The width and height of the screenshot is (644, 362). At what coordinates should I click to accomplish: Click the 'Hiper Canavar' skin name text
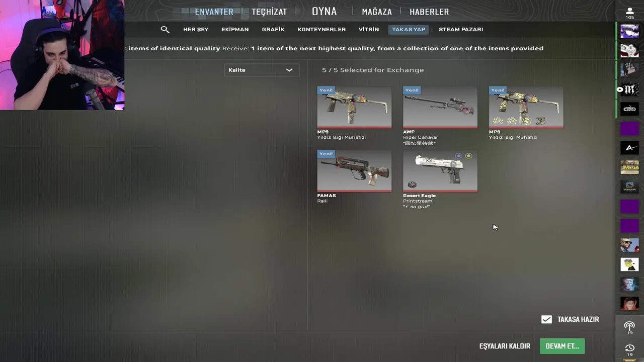421,137
